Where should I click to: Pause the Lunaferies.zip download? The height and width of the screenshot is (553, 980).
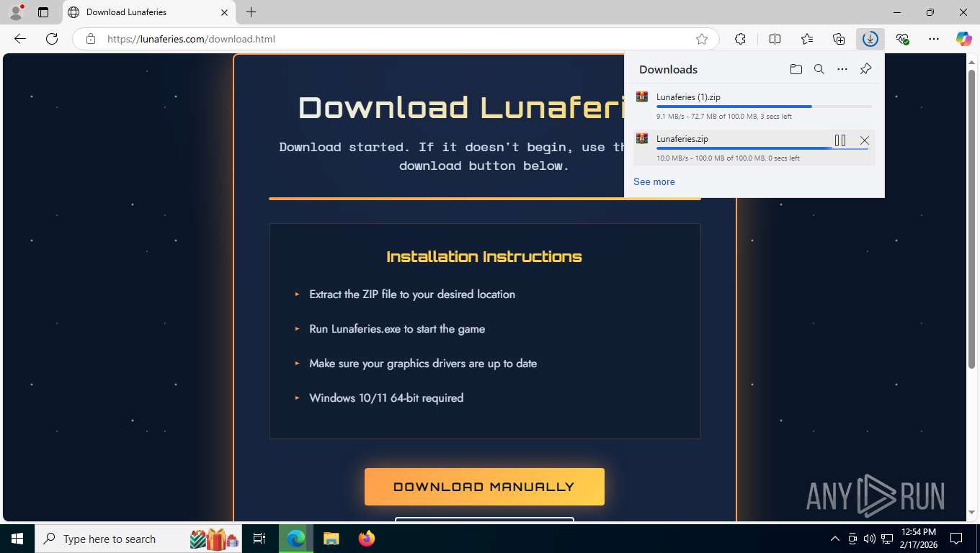[x=840, y=140]
